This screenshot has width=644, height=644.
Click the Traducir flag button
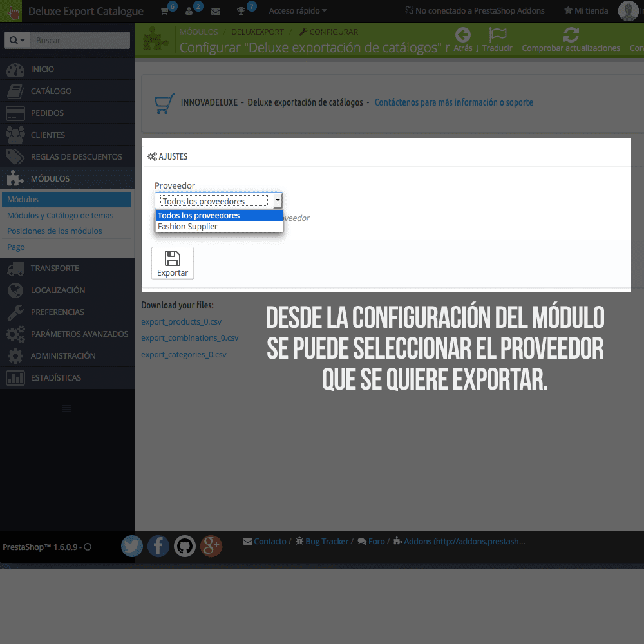[x=497, y=40]
